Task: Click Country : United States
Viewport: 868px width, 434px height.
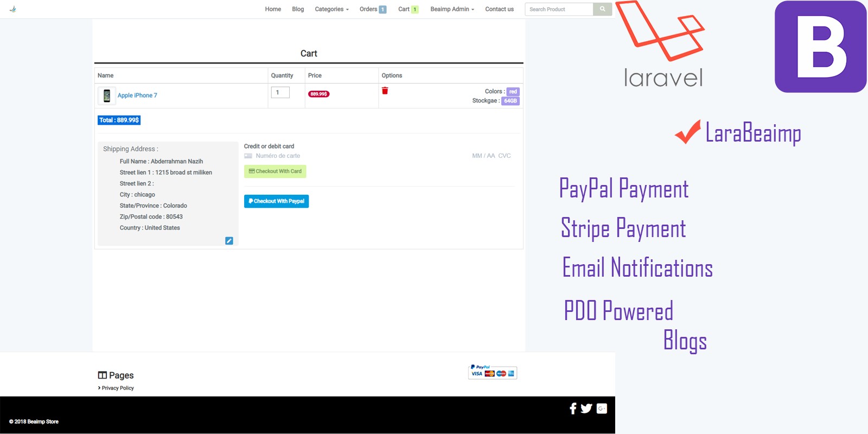Action: [x=150, y=228]
